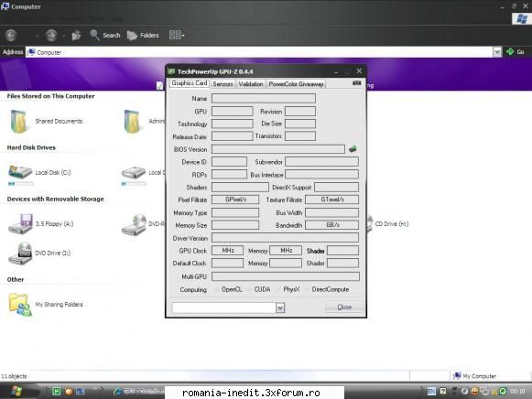Take a GPU-Z screenshot with camera icon

click(x=356, y=83)
